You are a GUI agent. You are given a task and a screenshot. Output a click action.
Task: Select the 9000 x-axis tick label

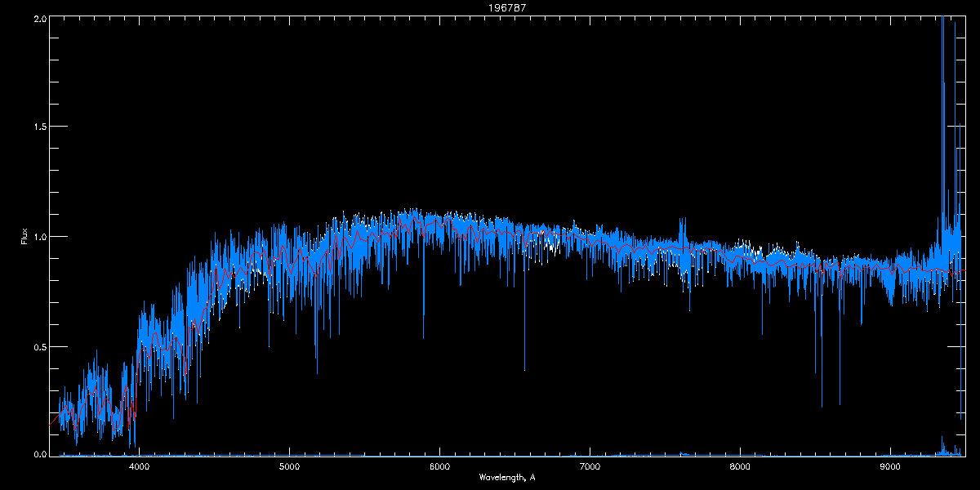[x=890, y=467]
